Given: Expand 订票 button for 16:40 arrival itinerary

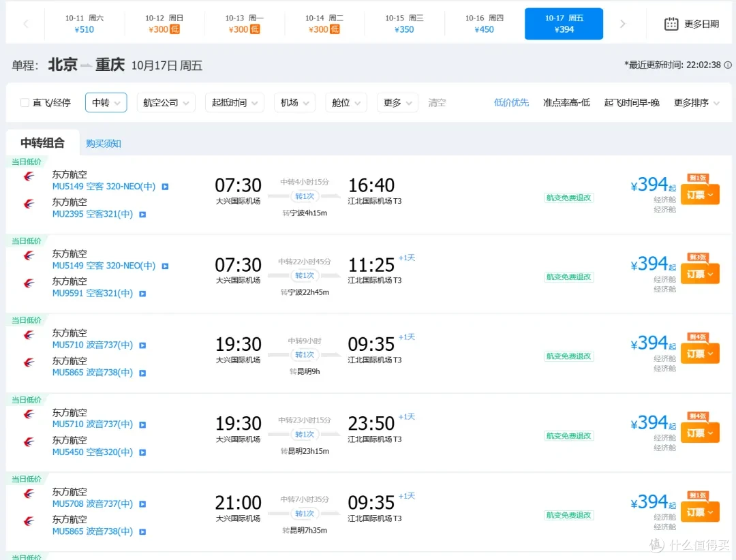Looking at the screenshot, I should (700, 195).
